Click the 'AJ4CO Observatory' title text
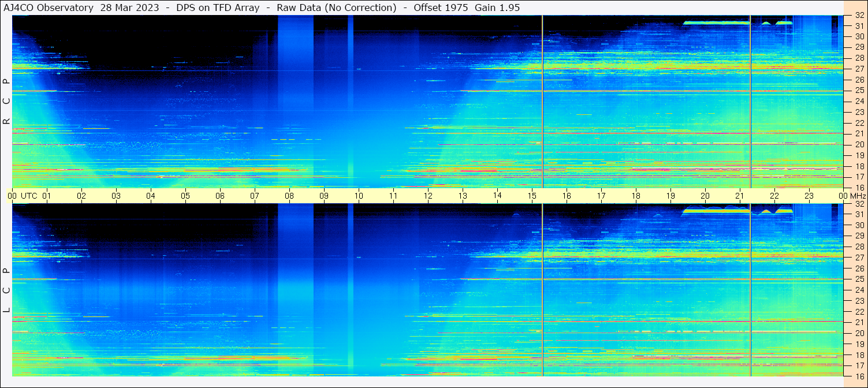Viewport: 868px width, 388px height. click(x=50, y=8)
